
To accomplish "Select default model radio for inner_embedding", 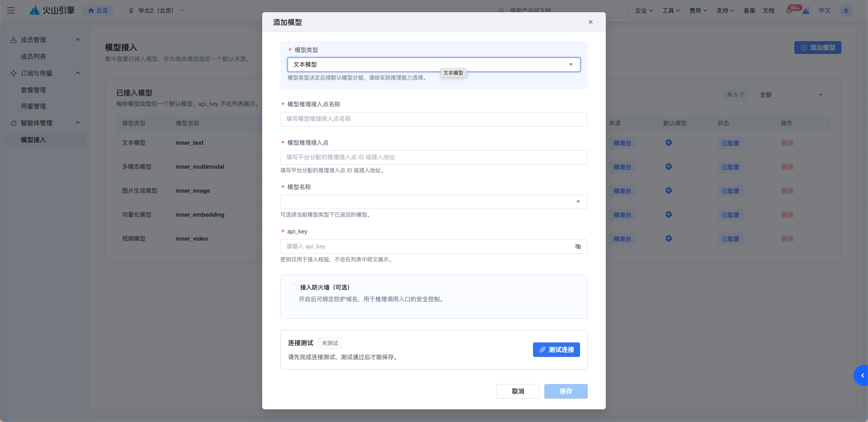I will [x=668, y=214].
